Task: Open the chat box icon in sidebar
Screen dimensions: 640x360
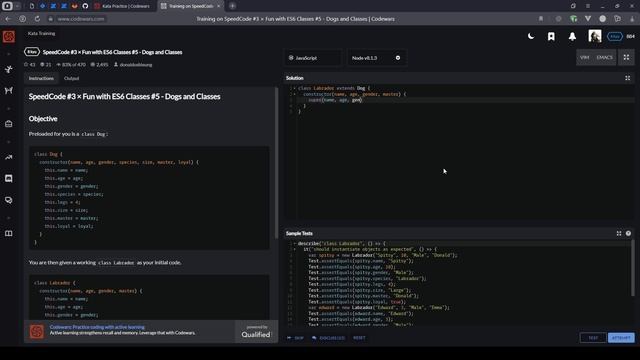Action: pyautogui.click(x=9, y=178)
